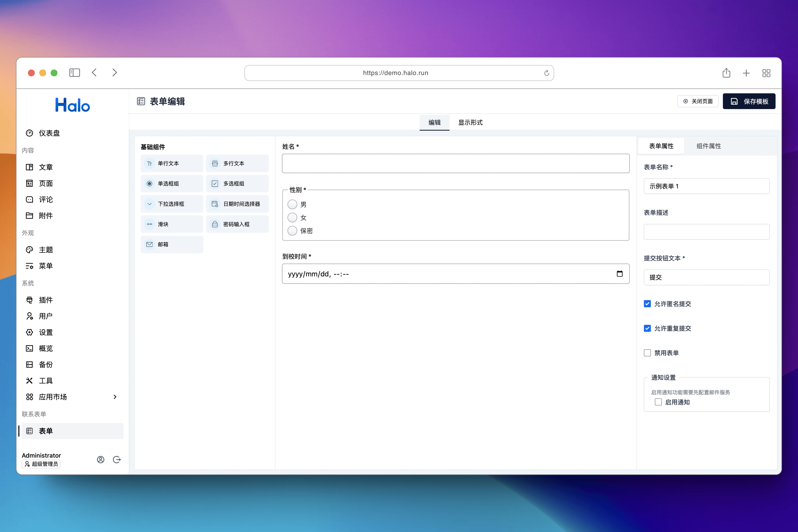This screenshot has width=798, height=532.
Task: Click the Administrator user name
Action: (x=41, y=455)
